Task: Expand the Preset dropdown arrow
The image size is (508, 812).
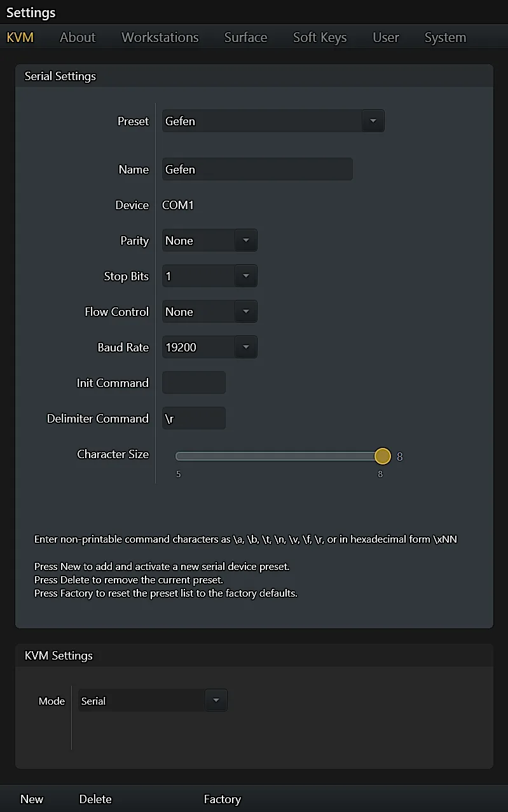Action: [373, 121]
